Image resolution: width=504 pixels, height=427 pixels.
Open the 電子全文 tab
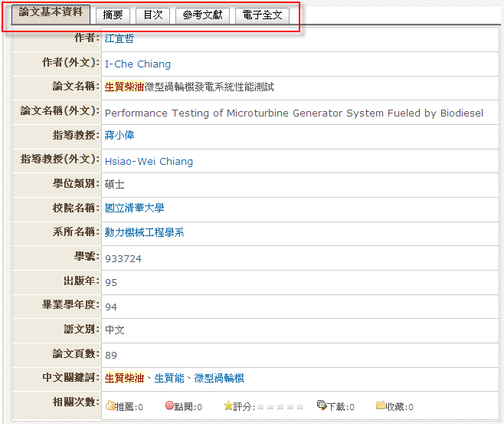(262, 15)
